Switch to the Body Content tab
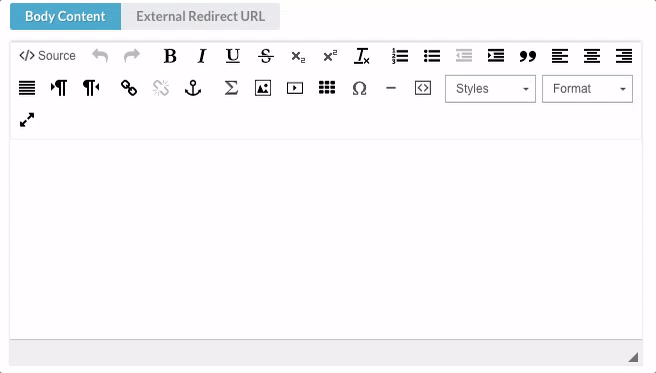656x373 pixels. point(66,16)
